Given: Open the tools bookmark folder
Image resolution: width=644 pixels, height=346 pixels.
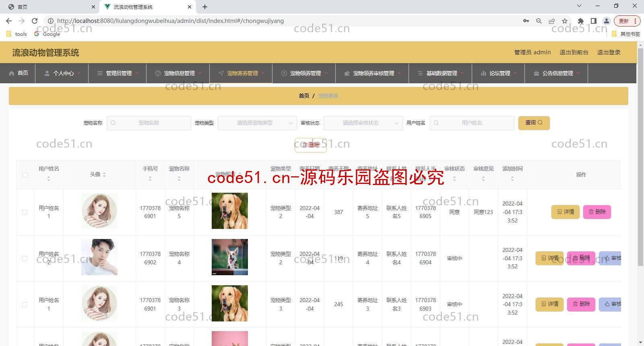Looking at the screenshot, I should click(17, 34).
